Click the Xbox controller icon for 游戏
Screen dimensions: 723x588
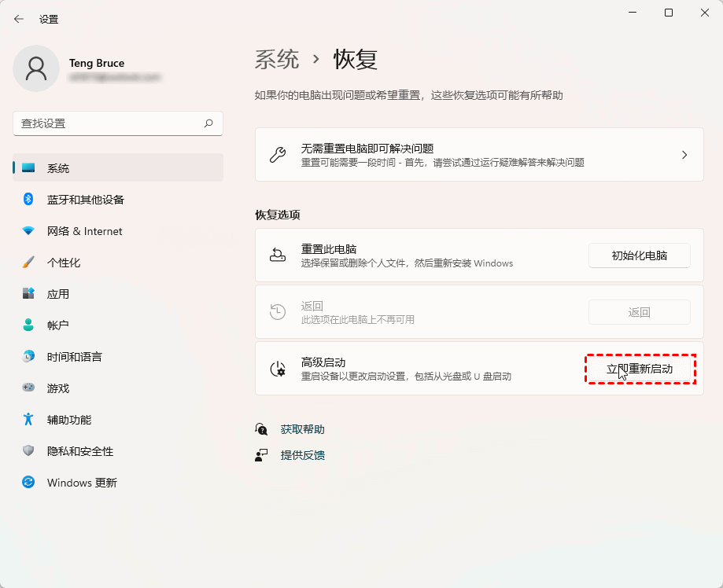coord(28,388)
